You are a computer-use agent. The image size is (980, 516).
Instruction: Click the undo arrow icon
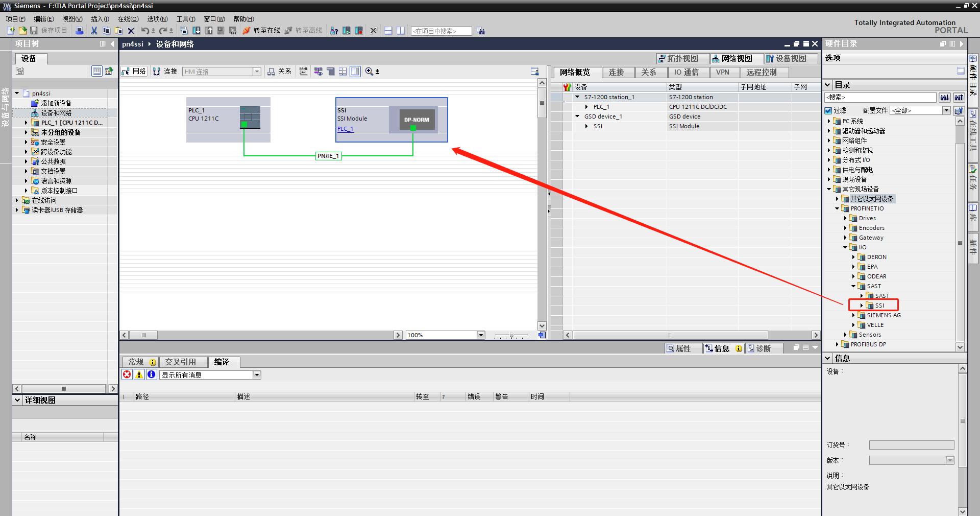click(x=145, y=31)
